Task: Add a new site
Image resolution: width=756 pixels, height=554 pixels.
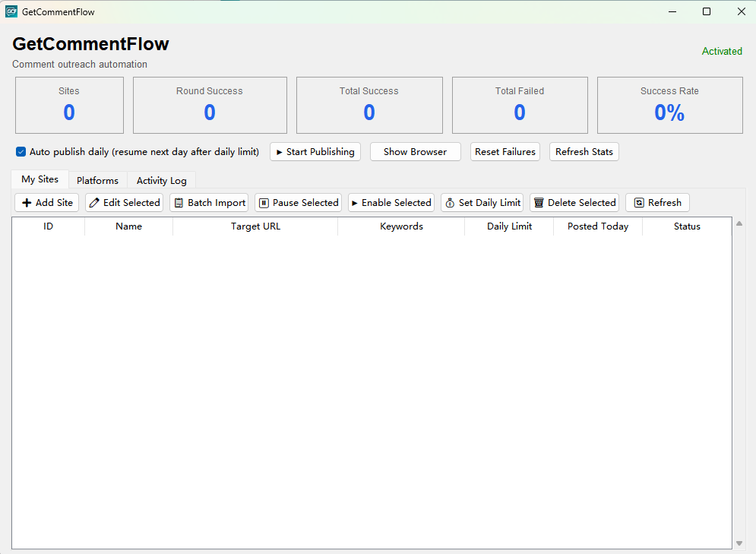Action: click(x=47, y=202)
